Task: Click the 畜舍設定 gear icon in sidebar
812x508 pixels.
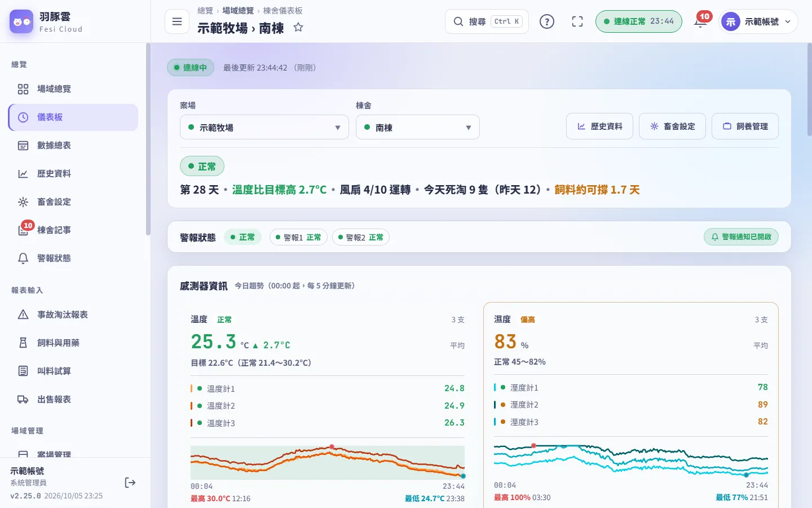Action: 23,202
